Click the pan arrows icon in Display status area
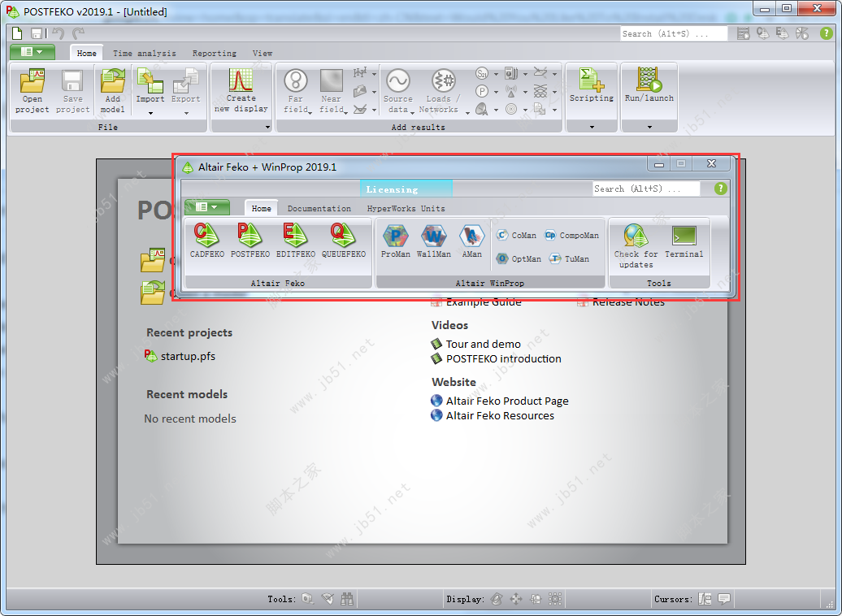Image resolution: width=842 pixels, height=616 pixels. click(516, 598)
